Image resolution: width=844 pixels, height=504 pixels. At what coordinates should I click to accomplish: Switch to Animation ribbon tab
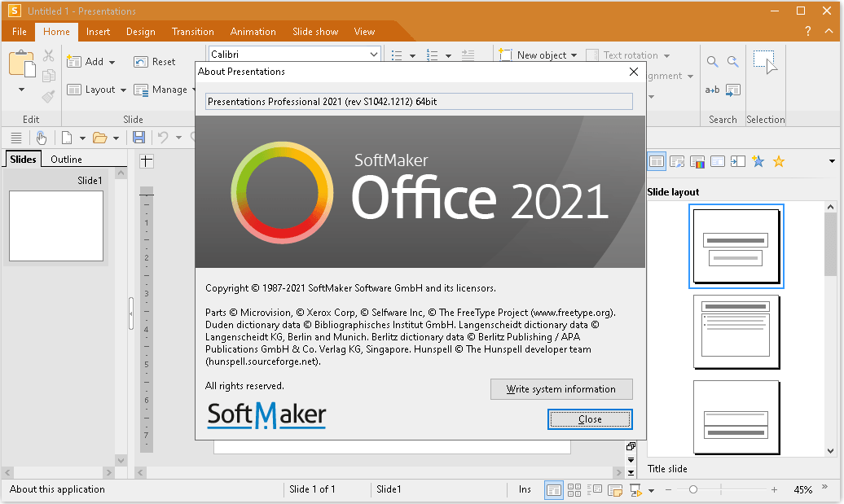[253, 32]
